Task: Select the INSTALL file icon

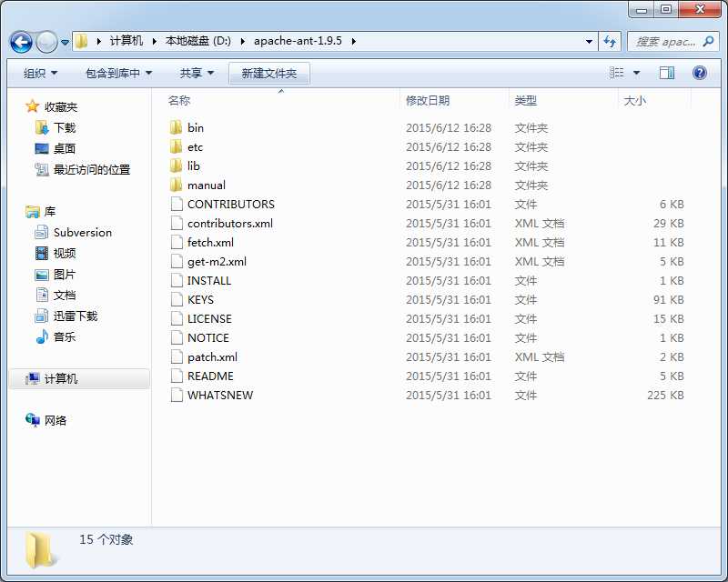Action: point(177,280)
